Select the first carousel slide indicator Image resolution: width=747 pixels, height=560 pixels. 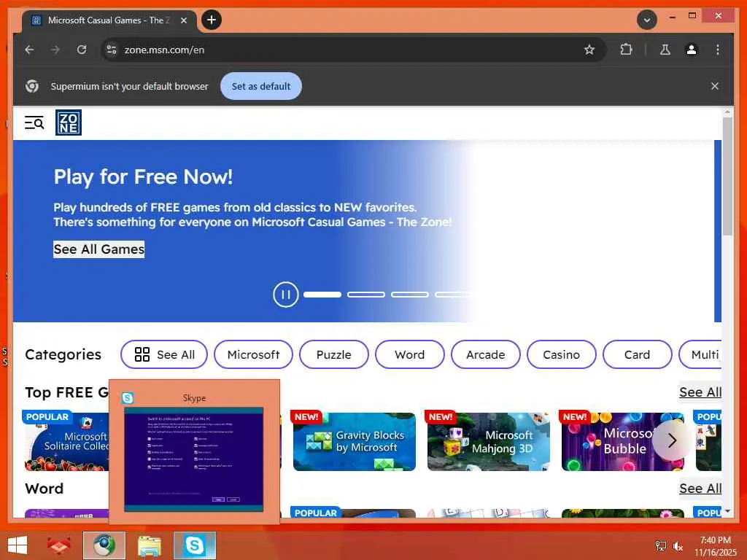coord(322,295)
